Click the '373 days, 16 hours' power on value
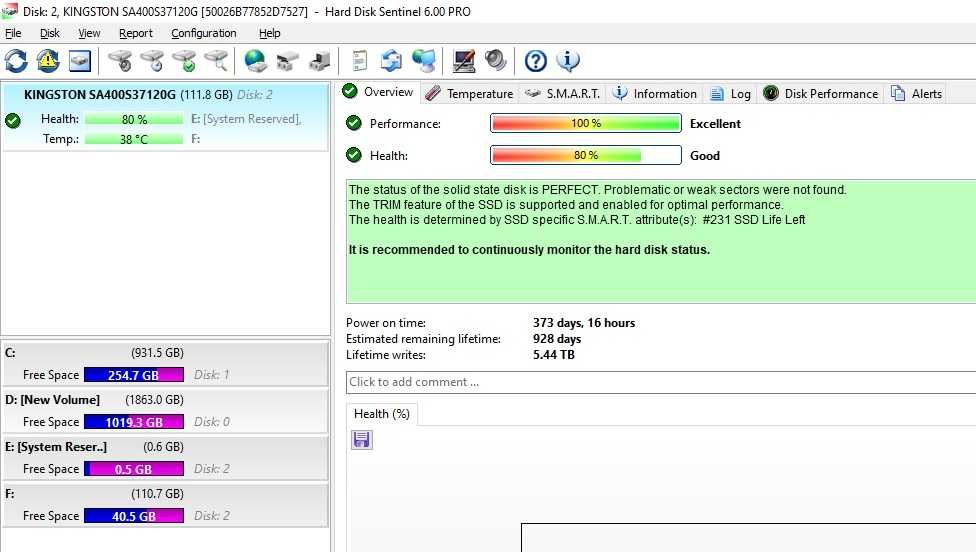The image size is (976, 552). click(x=584, y=323)
